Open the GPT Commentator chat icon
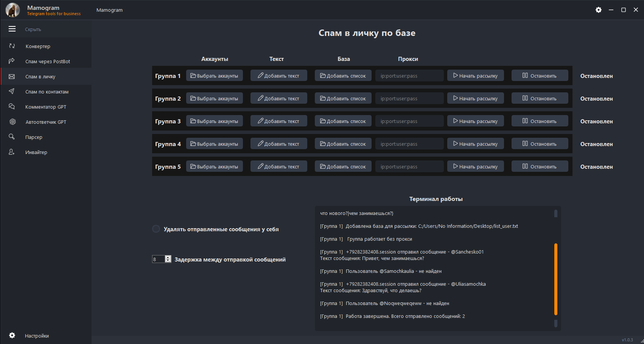 pyautogui.click(x=12, y=106)
